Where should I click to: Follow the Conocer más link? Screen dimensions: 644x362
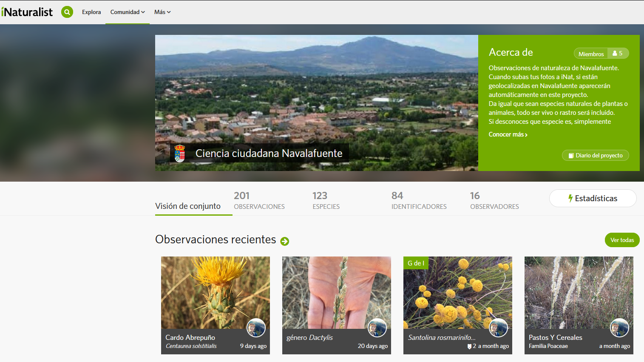tap(508, 134)
